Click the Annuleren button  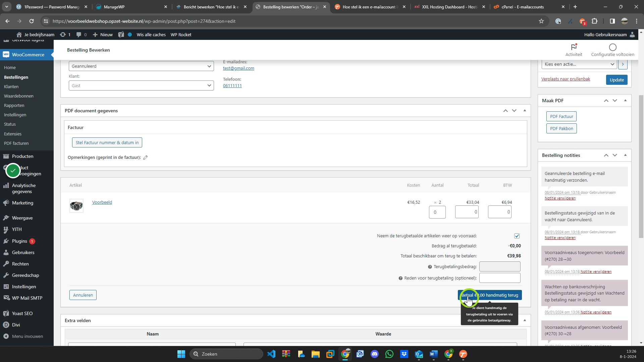pyautogui.click(x=83, y=295)
